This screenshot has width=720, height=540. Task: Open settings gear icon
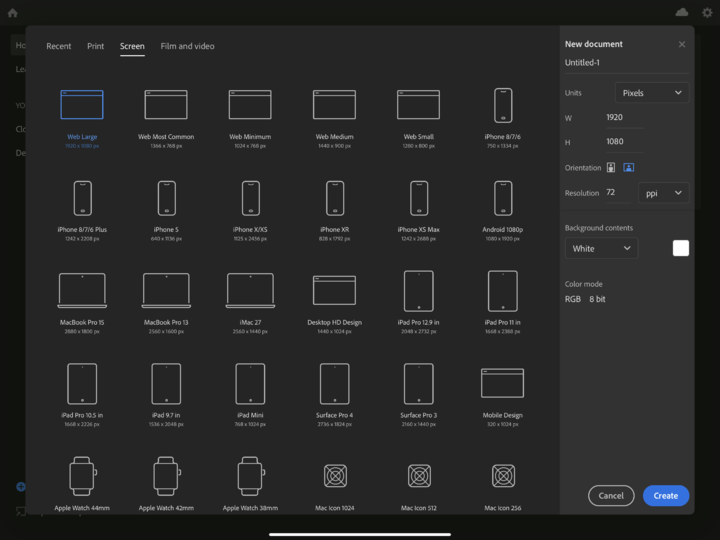[707, 12]
